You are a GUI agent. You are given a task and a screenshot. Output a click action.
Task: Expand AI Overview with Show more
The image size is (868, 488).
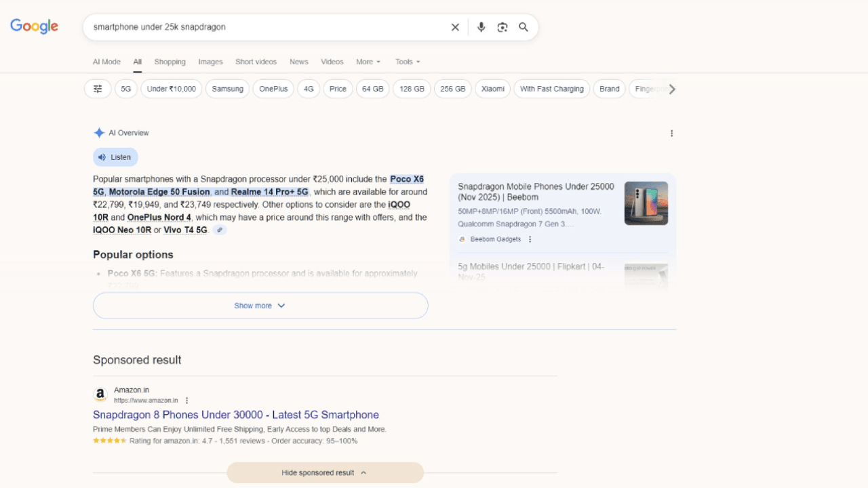[260, 306]
